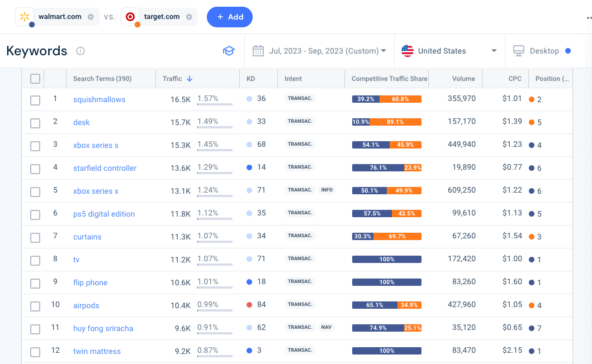
Task: Click the Walmart logo icon
Action: point(25,17)
